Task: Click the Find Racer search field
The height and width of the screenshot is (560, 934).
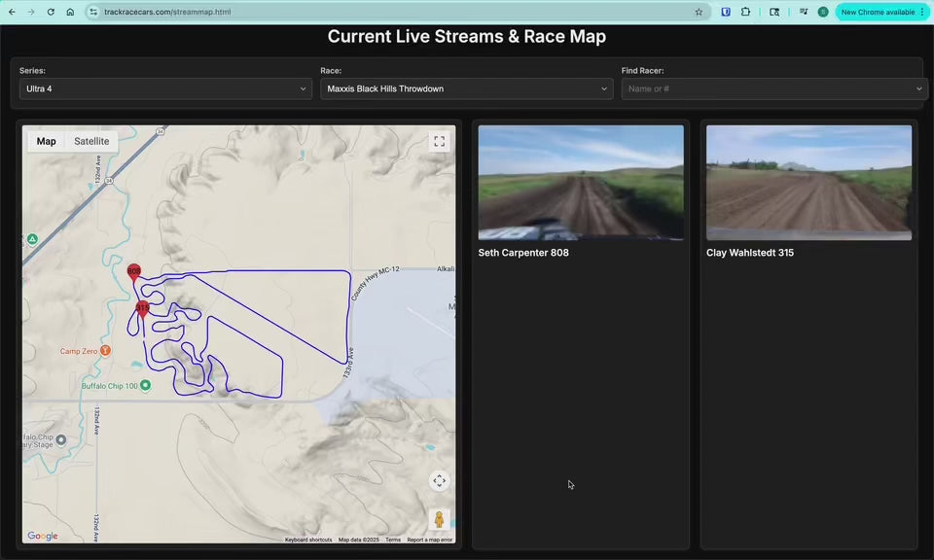Action: click(769, 88)
